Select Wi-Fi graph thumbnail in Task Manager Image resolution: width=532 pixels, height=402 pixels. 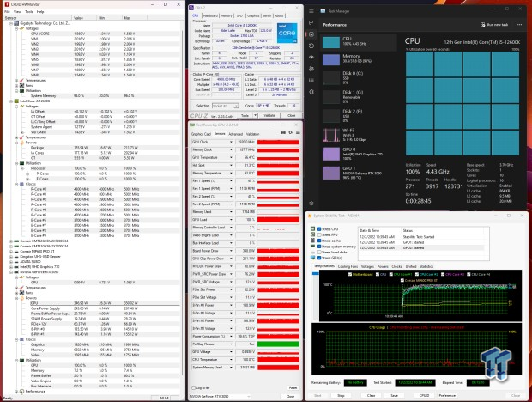[x=331, y=135]
